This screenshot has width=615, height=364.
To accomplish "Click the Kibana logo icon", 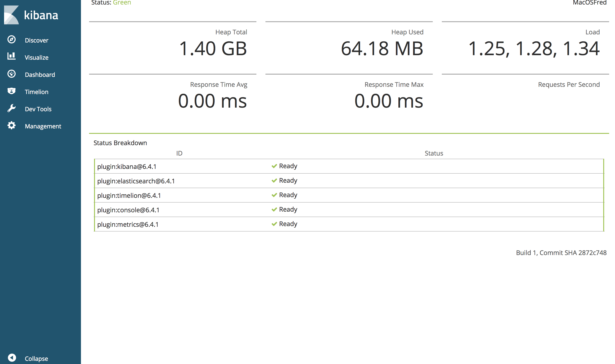I will 11,15.
